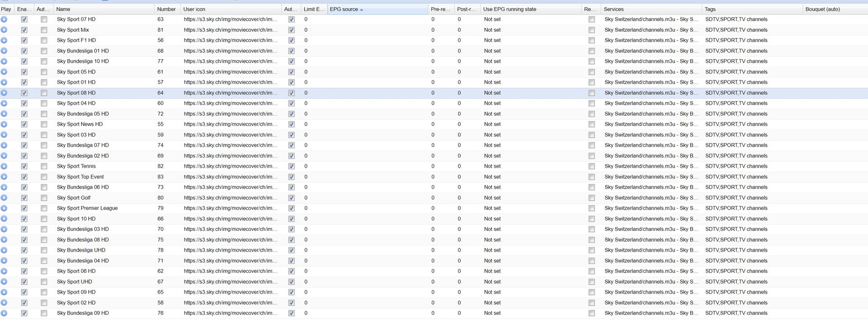This screenshot has width=868, height=327.
Task: Play the Sky Bundesliga 06 HD channel
Action: (x=4, y=187)
